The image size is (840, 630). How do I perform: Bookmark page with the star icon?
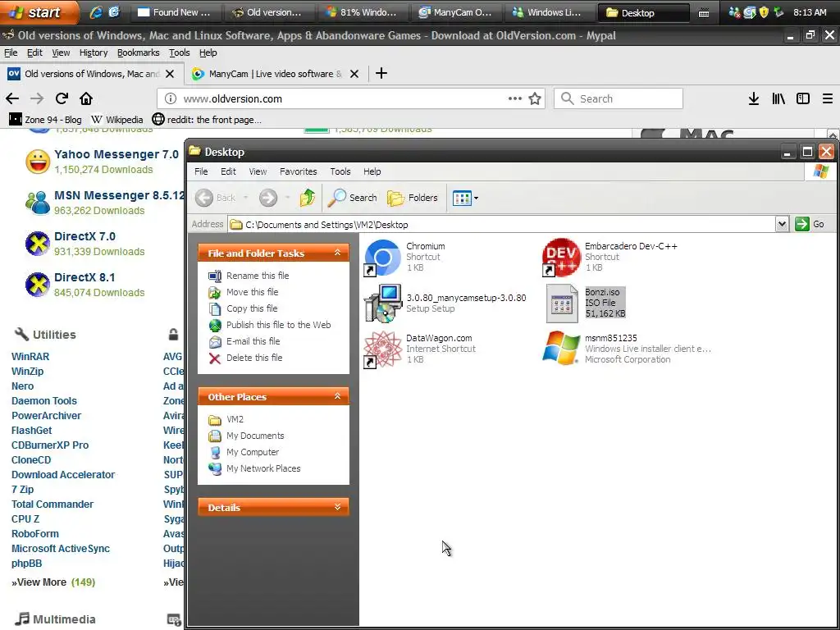(x=535, y=98)
